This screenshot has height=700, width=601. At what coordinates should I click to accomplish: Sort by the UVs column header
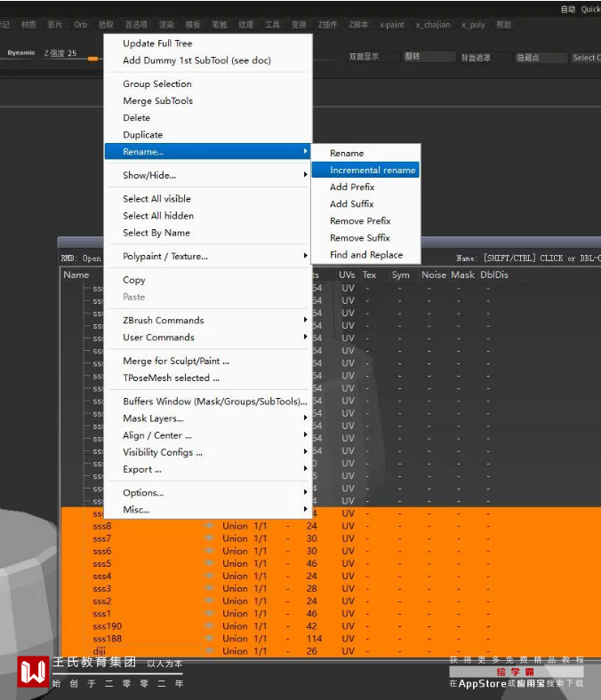(347, 275)
